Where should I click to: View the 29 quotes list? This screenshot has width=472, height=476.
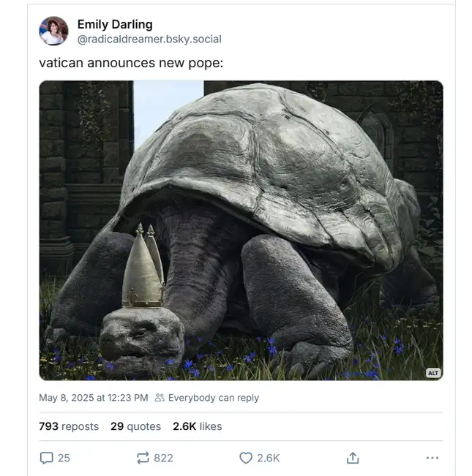tap(135, 426)
